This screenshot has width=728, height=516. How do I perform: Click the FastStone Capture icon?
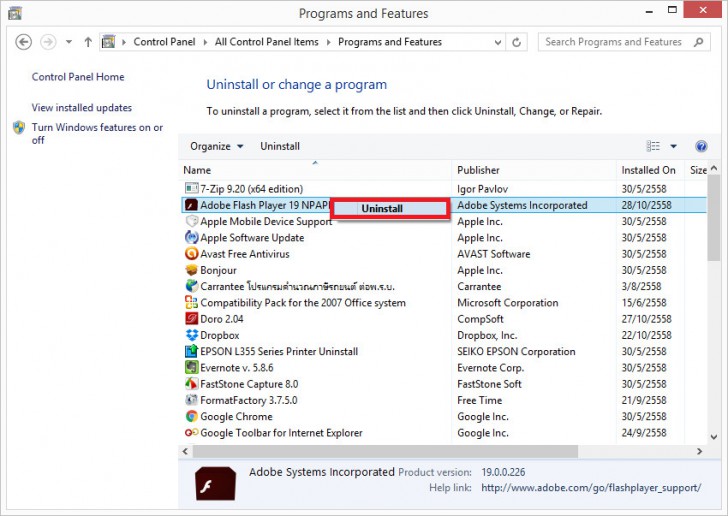click(x=191, y=384)
